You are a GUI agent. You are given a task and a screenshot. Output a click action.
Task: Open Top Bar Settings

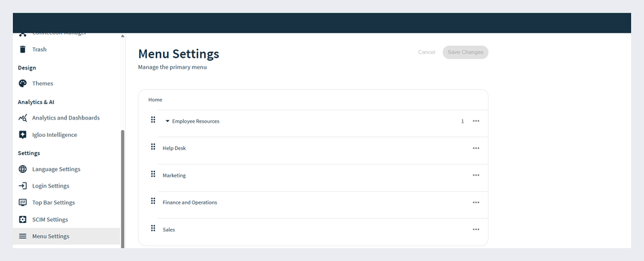53,203
